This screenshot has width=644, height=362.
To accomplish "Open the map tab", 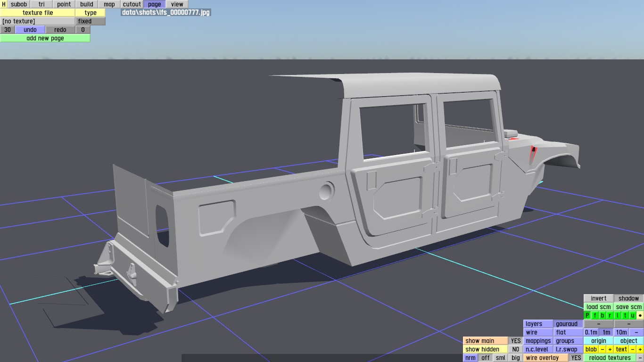I will (109, 4).
